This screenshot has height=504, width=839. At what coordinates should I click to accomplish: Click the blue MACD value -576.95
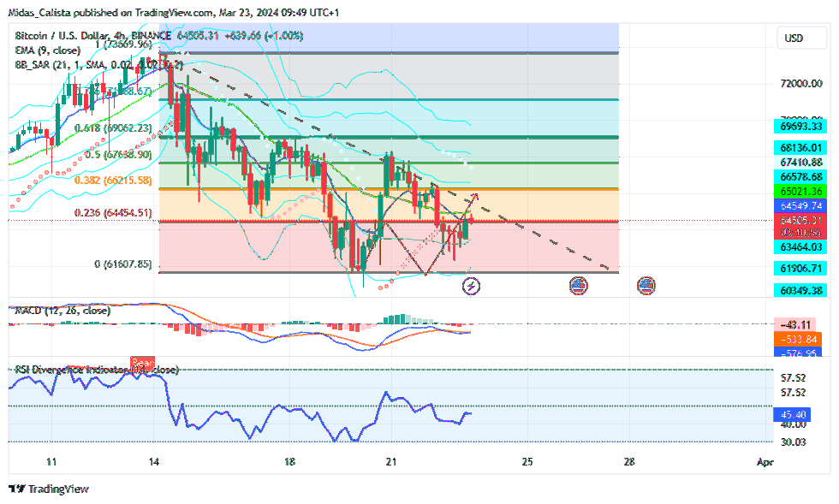[x=798, y=352]
